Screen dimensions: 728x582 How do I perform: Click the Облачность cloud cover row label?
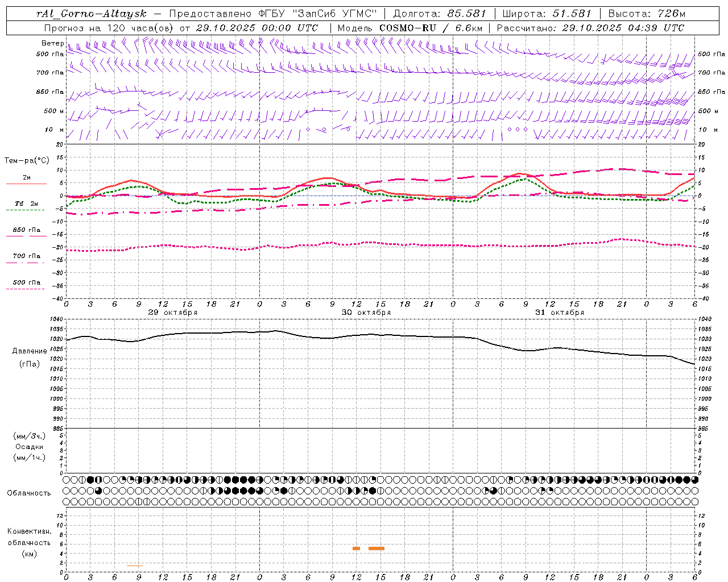point(29,493)
